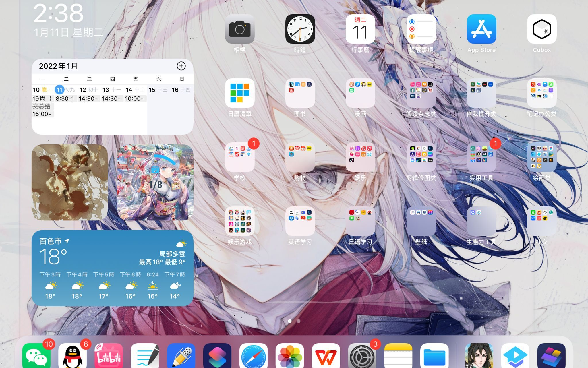This screenshot has height=368, width=588.
Task: Open the 生產力工具 folder
Action: 481,221
